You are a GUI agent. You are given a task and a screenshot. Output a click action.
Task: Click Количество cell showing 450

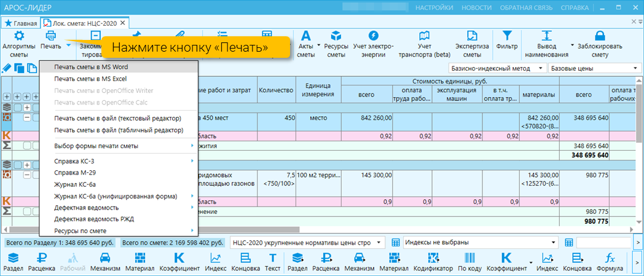click(x=277, y=122)
